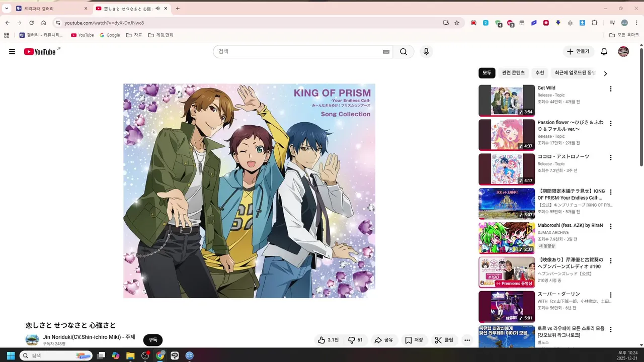
Task: Open ココロ・アストロノーツ title link
Action: click(563, 156)
